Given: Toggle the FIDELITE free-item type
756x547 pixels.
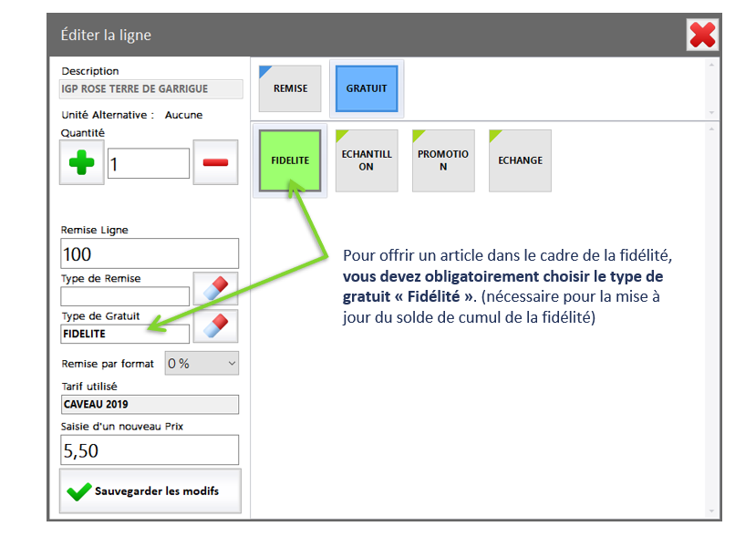Looking at the screenshot, I should (290, 160).
